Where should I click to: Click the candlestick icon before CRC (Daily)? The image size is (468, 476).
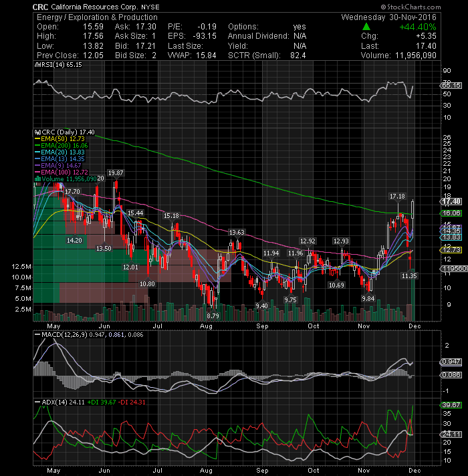[37, 132]
